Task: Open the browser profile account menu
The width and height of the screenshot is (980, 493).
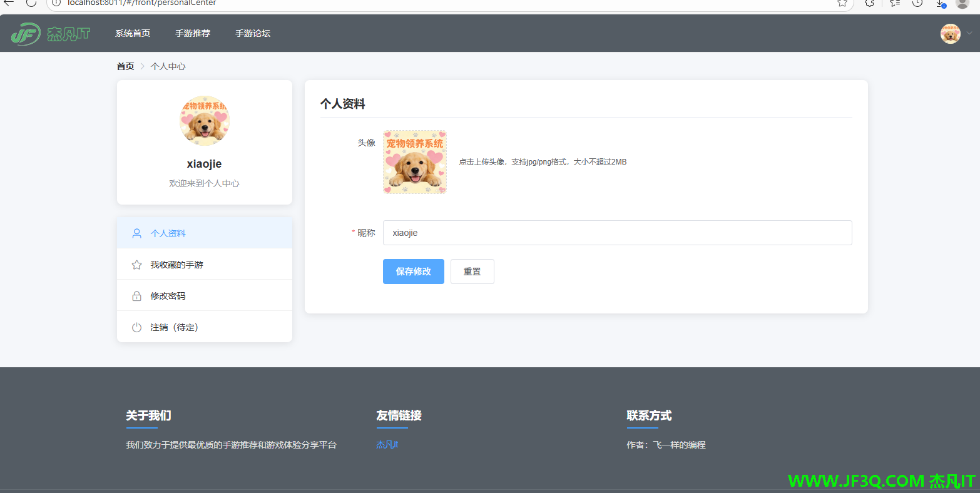Action: coord(962,4)
